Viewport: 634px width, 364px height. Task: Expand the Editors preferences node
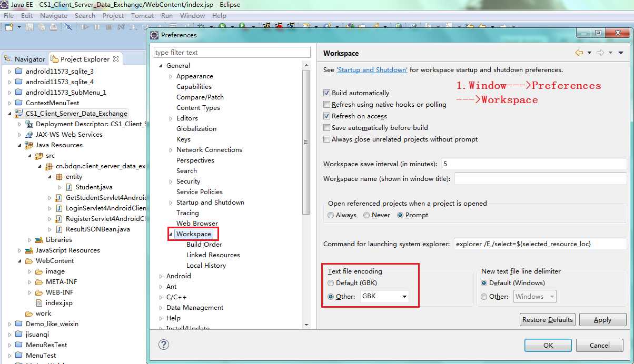[171, 118]
